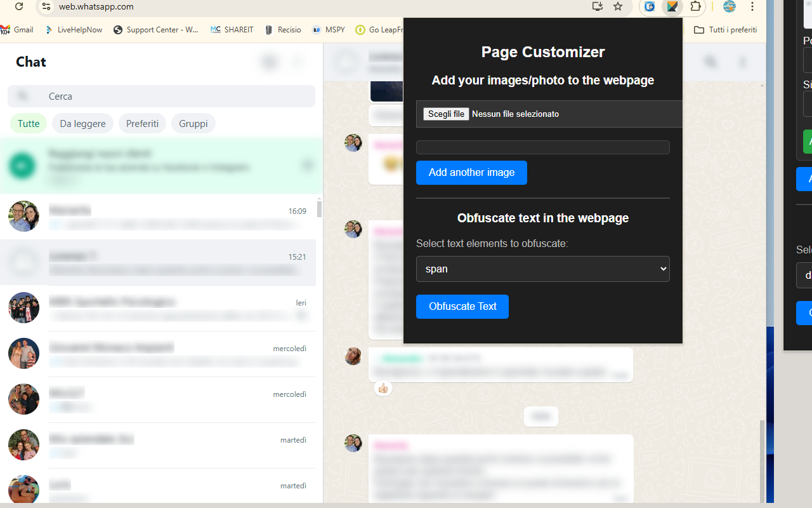The image size is (812, 508).
Task: Expand the "Tutti i preferiti" bookmarks folder
Action: pos(724,29)
